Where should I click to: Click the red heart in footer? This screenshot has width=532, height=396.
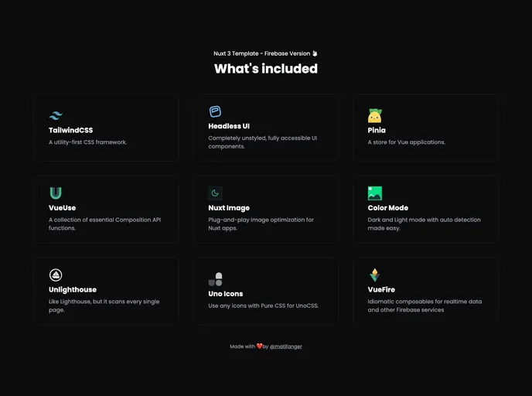(x=259, y=346)
